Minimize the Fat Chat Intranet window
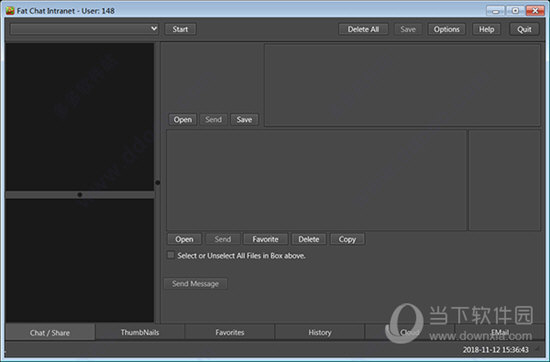550x362 pixels. pyautogui.click(x=495, y=11)
